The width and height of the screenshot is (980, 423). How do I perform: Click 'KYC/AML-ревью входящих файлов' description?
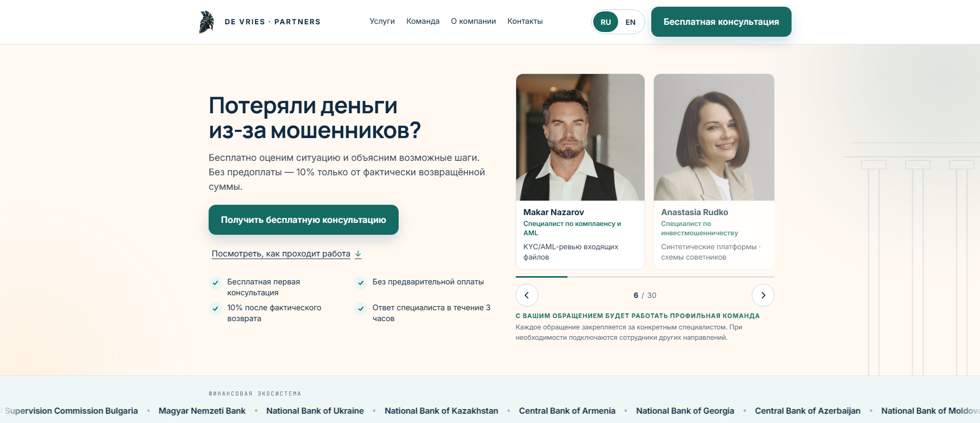tap(571, 252)
